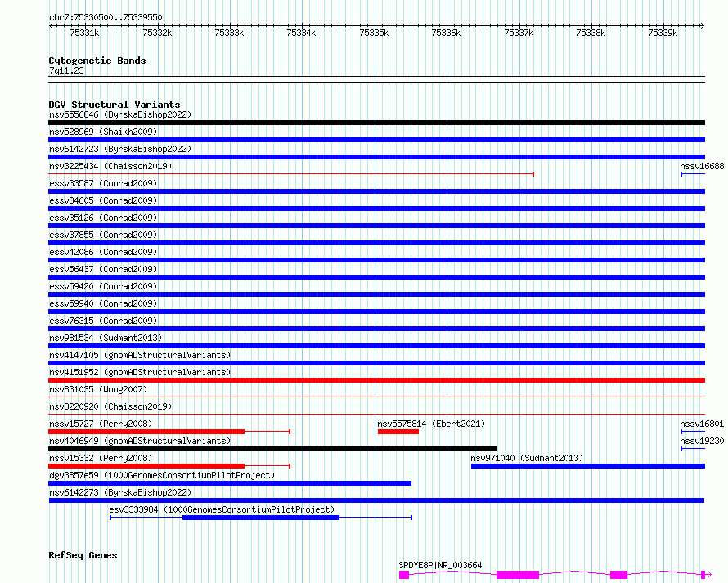Click the ruler's left end arrow
Image resolution: width=728 pixels, height=583 pixels.
click(x=51, y=25)
